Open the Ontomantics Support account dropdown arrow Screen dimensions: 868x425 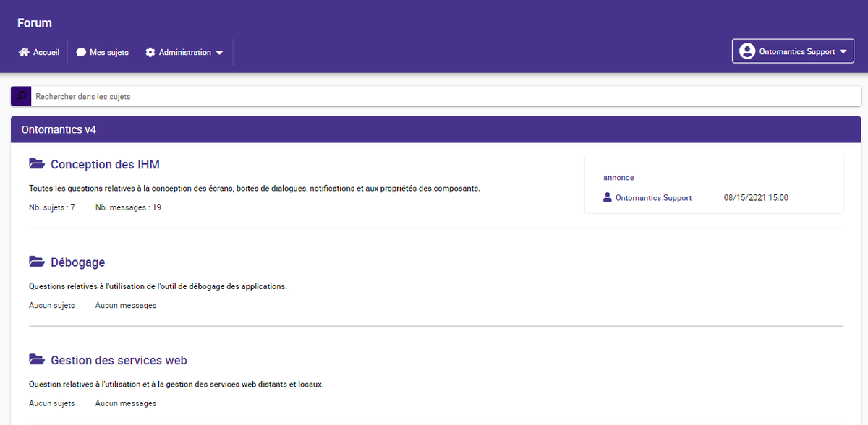pyautogui.click(x=843, y=52)
